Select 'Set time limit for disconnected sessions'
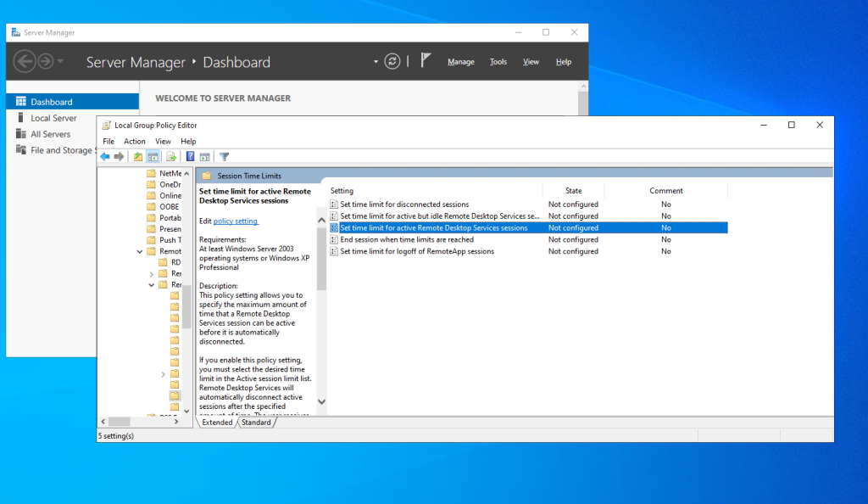868x504 pixels. [404, 204]
